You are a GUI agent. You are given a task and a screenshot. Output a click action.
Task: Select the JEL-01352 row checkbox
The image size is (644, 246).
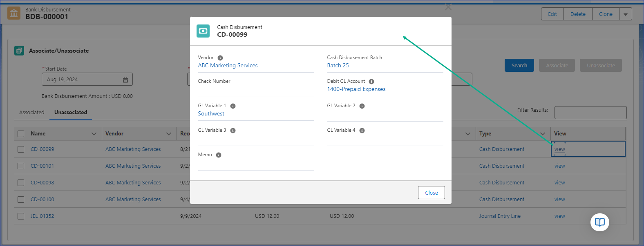(21, 216)
